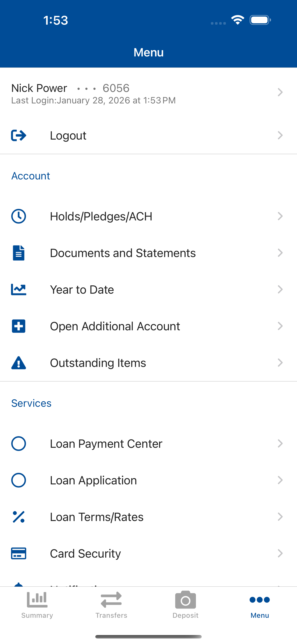
Task: Tap the Year to Date chart icon
Action: 18,290
